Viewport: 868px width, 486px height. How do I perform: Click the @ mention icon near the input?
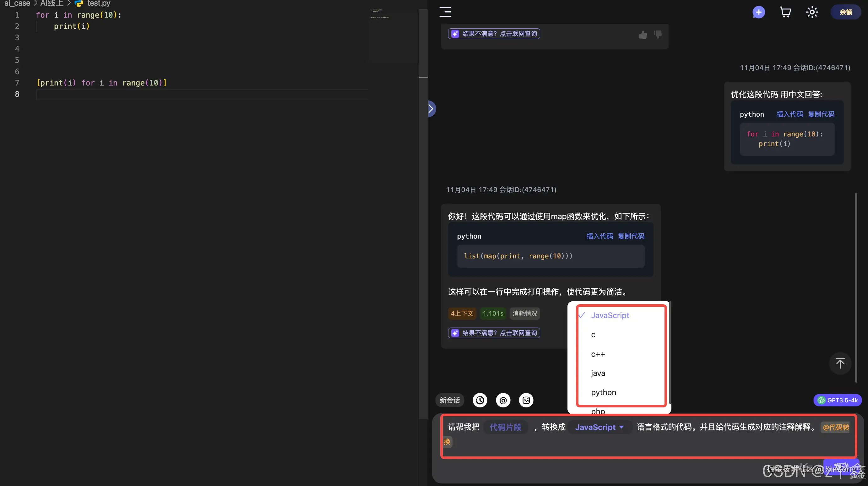pyautogui.click(x=503, y=400)
